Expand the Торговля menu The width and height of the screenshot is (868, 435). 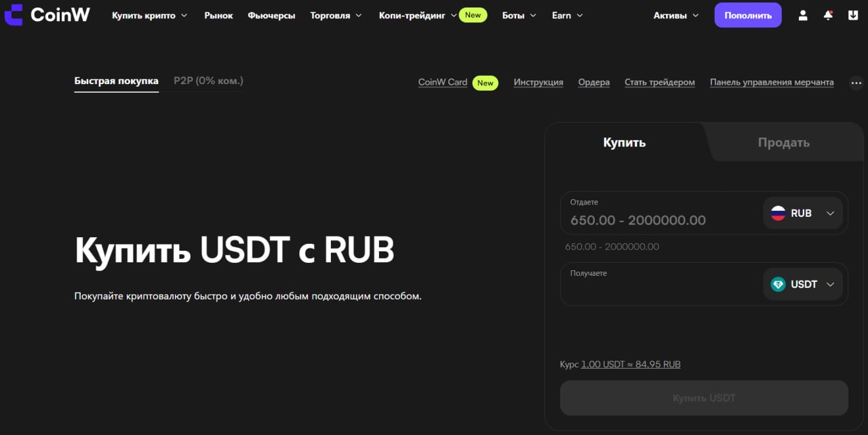336,15
